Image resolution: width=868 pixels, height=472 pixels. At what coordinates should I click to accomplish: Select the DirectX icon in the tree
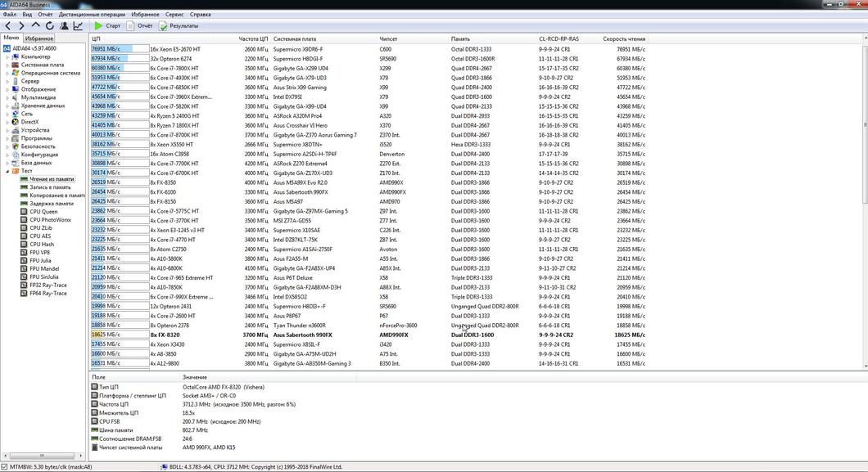coord(16,122)
